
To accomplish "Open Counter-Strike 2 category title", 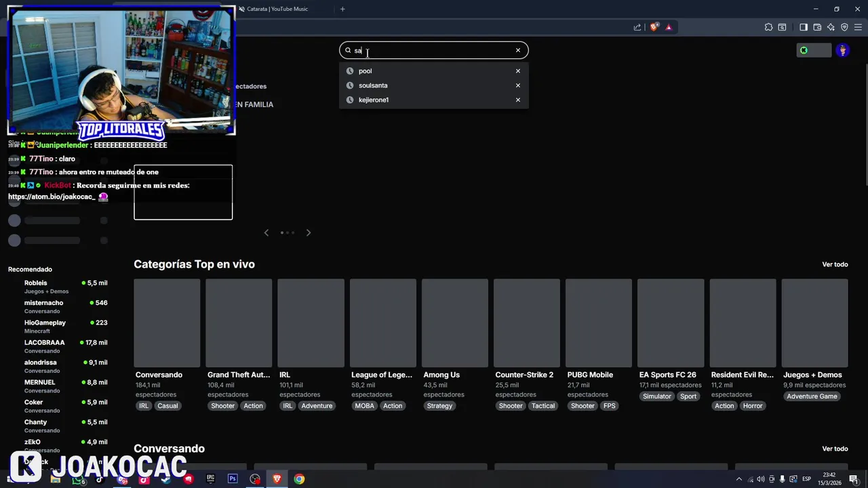I will [524, 375].
